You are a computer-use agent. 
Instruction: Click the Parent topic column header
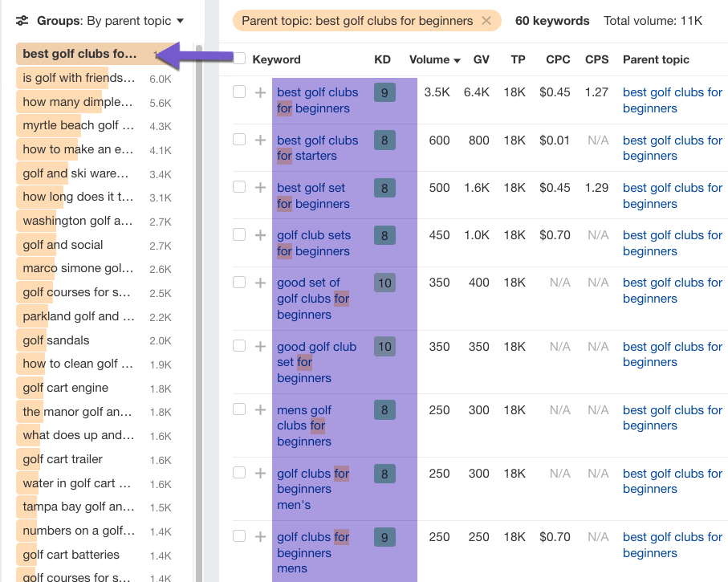(x=656, y=59)
